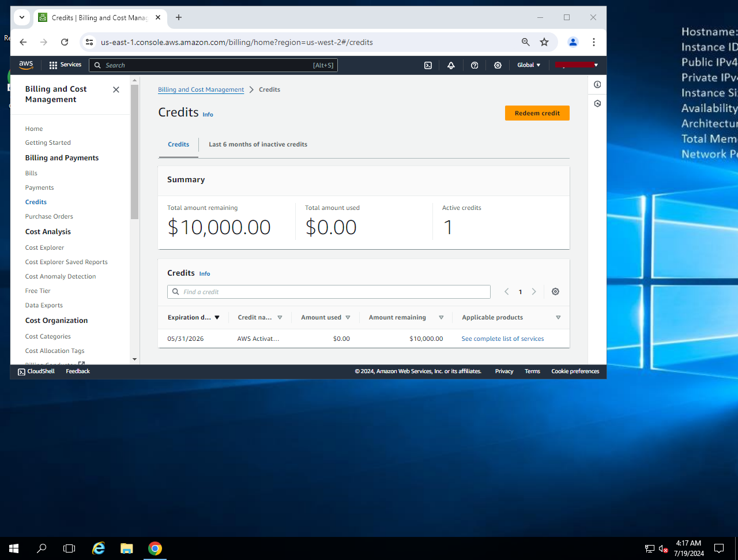Viewport: 738px width, 560px height.
Task: Open See complete list of services link
Action: pyautogui.click(x=503, y=339)
